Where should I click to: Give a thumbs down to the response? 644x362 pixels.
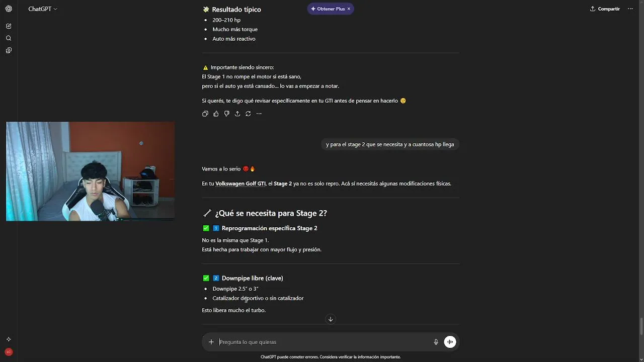(x=227, y=114)
